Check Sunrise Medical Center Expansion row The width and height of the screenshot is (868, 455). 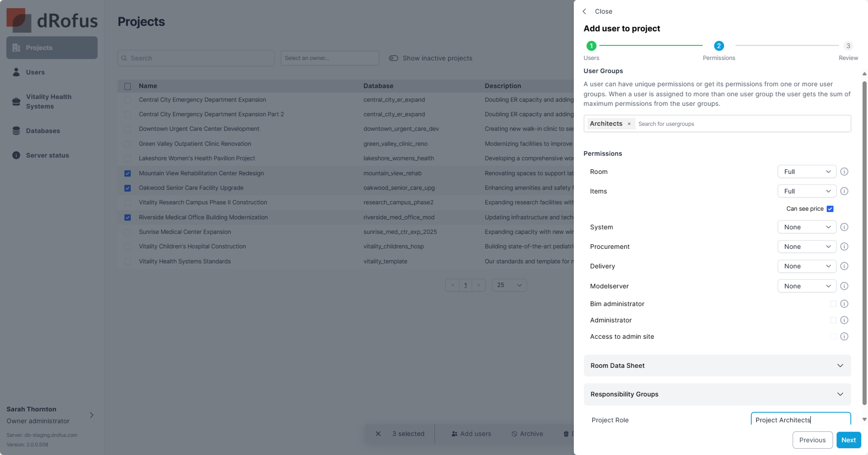click(x=127, y=232)
